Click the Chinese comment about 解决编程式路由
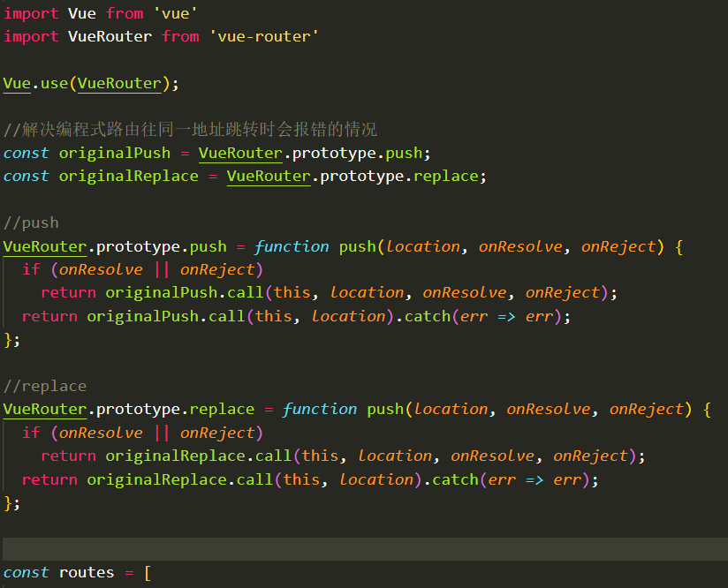728x588 pixels. point(190,130)
